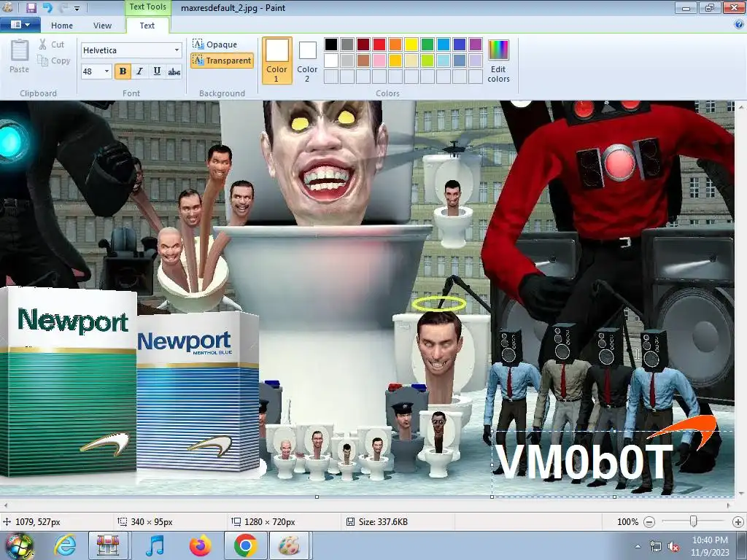
Task: Open Edit colors dialog
Action: (x=498, y=61)
